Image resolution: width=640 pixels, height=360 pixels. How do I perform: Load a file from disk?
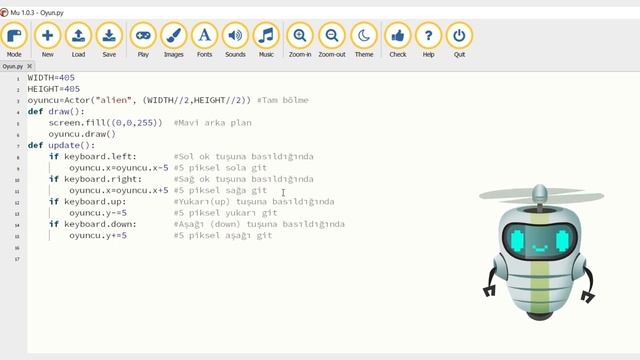tap(78, 40)
